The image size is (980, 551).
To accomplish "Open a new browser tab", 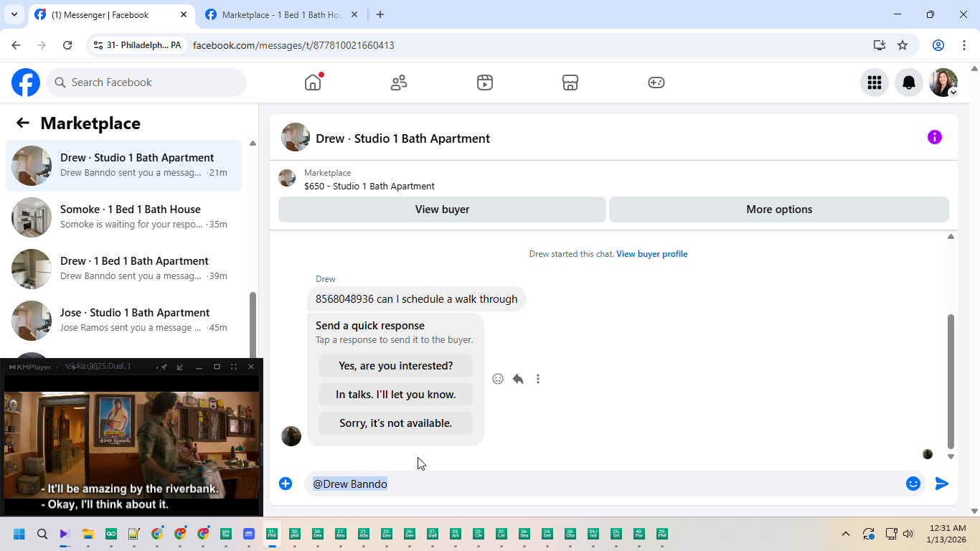I will tap(380, 14).
